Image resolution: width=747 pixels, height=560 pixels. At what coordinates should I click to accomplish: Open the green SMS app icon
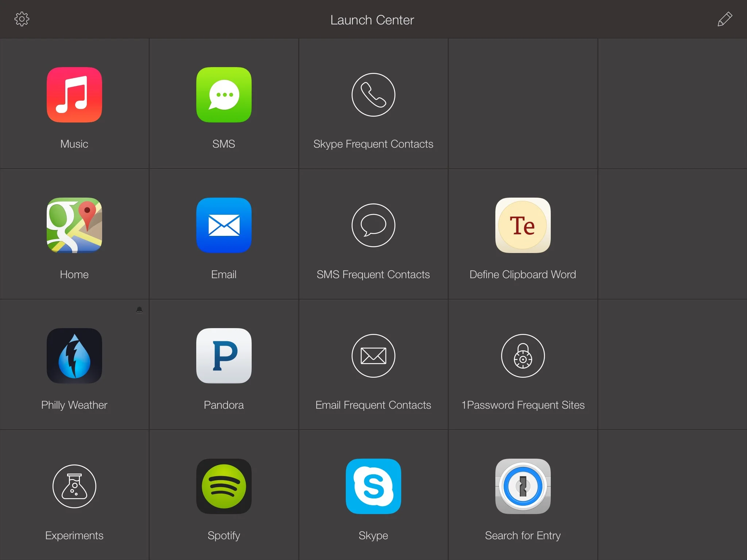click(x=224, y=95)
